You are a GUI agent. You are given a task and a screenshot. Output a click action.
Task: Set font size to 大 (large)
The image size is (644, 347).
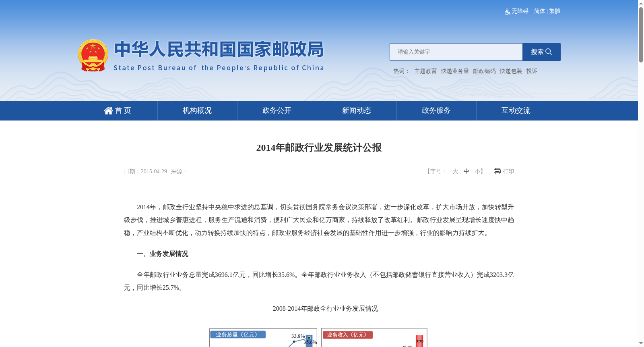click(x=455, y=171)
